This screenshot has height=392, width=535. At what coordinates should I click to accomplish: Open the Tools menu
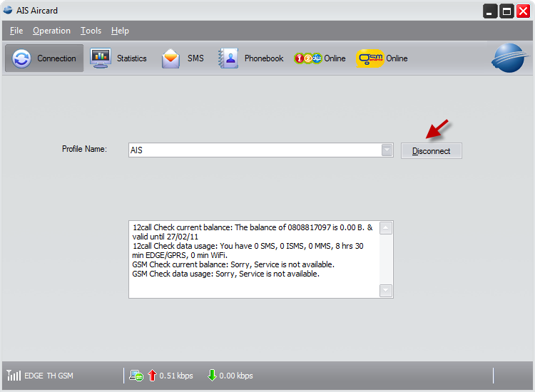coord(91,31)
